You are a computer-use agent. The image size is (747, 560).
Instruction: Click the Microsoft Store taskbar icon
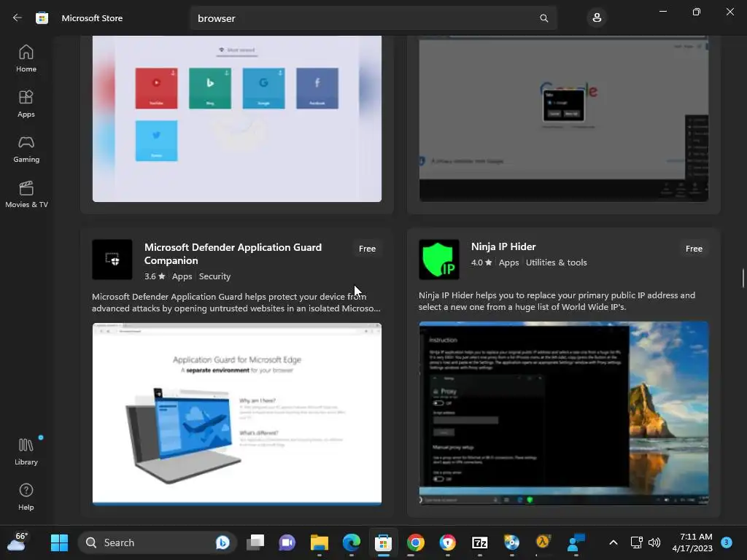click(383, 542)
